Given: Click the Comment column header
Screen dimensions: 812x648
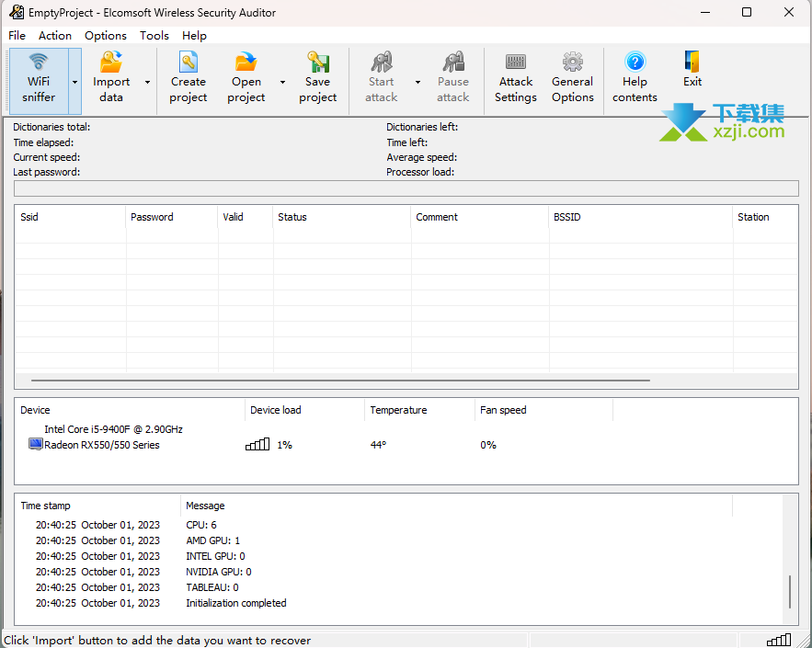Looking at the screenshot, I should (480, 217).
